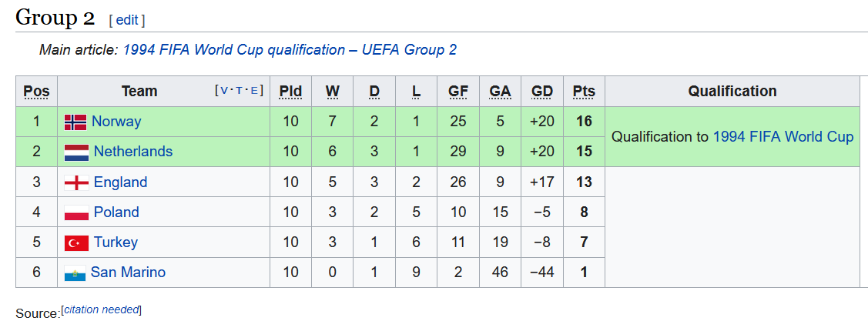Edit the Group 2 section
The height and width of the screenshot is (321, 868).
127,21
